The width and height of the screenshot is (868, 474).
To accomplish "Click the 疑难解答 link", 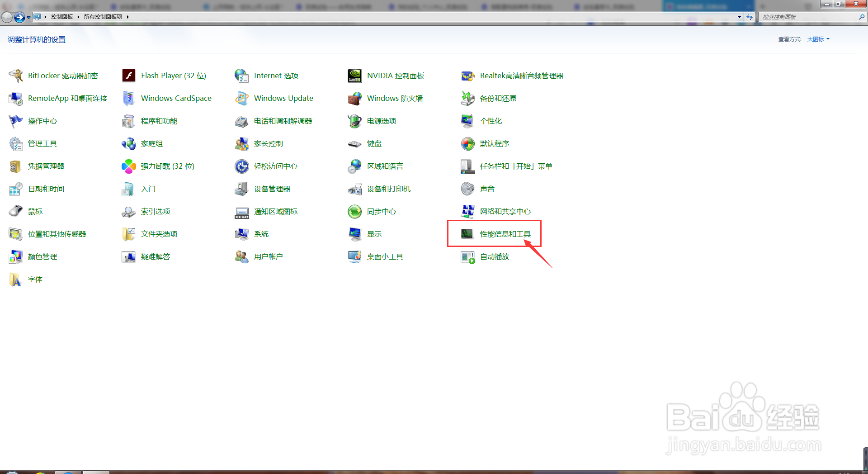I will point(155,256).
